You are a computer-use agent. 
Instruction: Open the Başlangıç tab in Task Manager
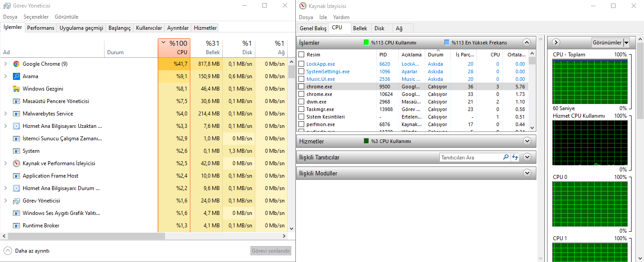tap(120, 28)
